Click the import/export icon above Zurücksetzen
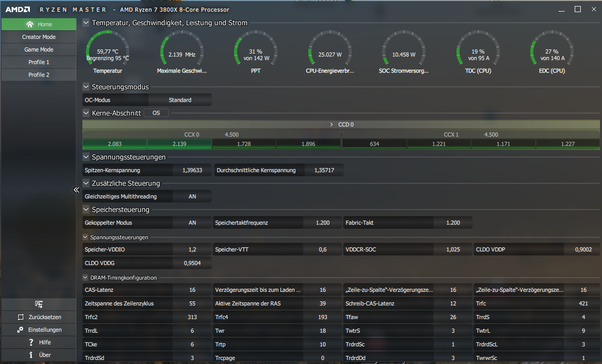 click(x=39, y=304)
